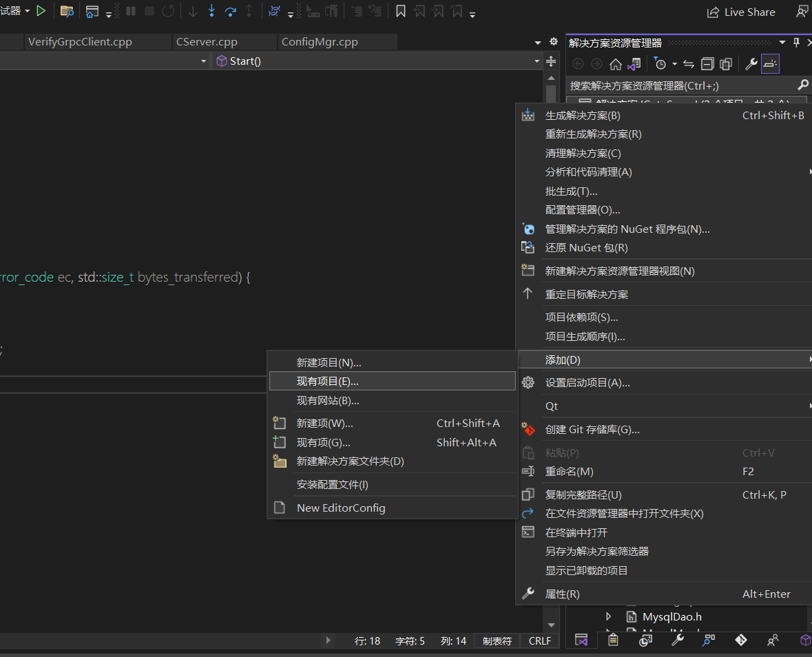This screenshot has height=657, width=812.
Task: Select 在终端中打开
Action: click(x=664, y=532)
